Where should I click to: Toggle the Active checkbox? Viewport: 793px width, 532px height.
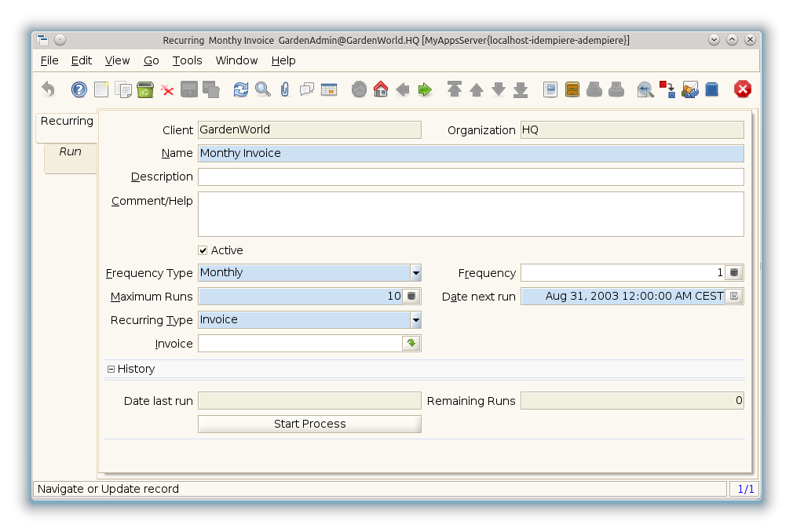203,250
